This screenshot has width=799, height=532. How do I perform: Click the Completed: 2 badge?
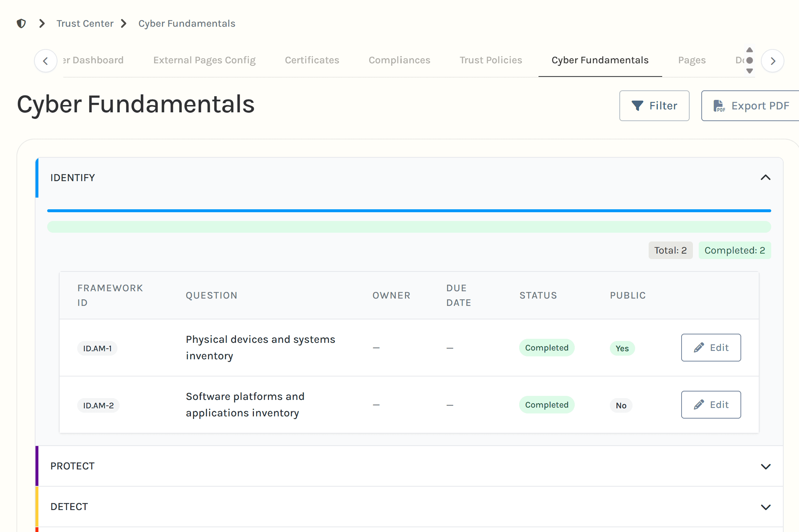point(735,250)
